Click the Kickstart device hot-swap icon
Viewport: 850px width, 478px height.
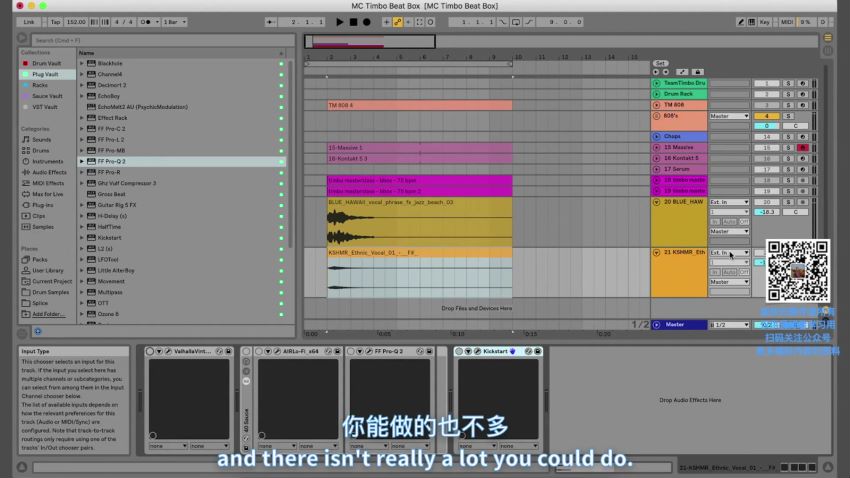point(529,351)
